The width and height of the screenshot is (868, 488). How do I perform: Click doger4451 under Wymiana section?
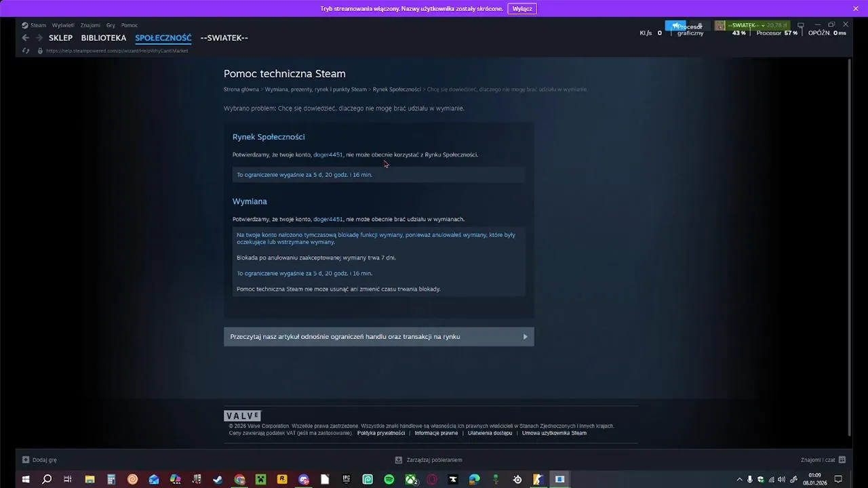pos(328,219)
